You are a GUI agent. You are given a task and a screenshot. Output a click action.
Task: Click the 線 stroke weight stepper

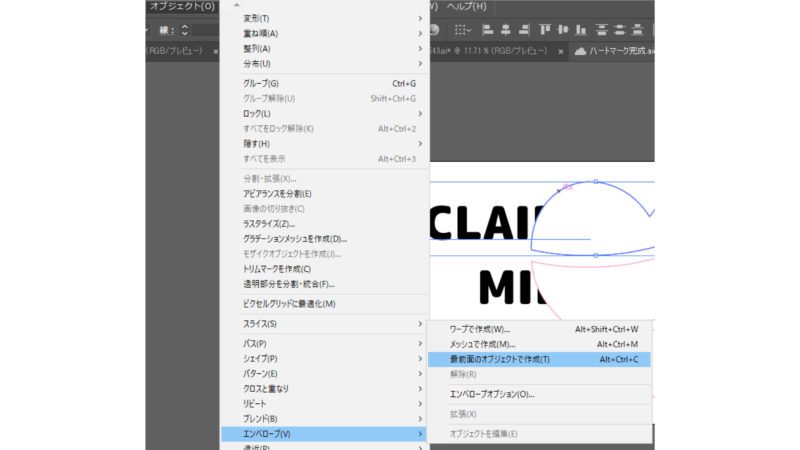pos(184,30)
